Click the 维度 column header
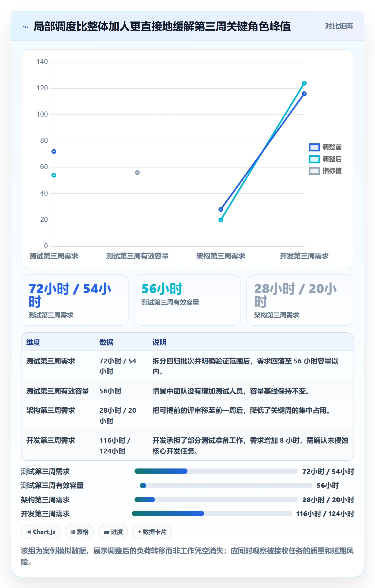The width and height of the screenshot is (375, 588). pos(33,342)
